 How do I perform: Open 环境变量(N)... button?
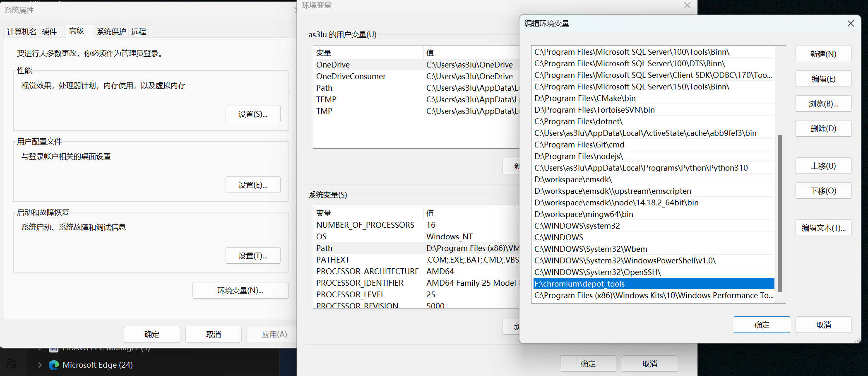click(x=240, y=290)
